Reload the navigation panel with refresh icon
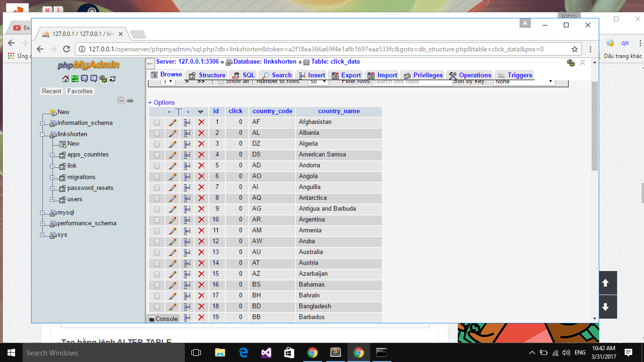 (113, 79)
